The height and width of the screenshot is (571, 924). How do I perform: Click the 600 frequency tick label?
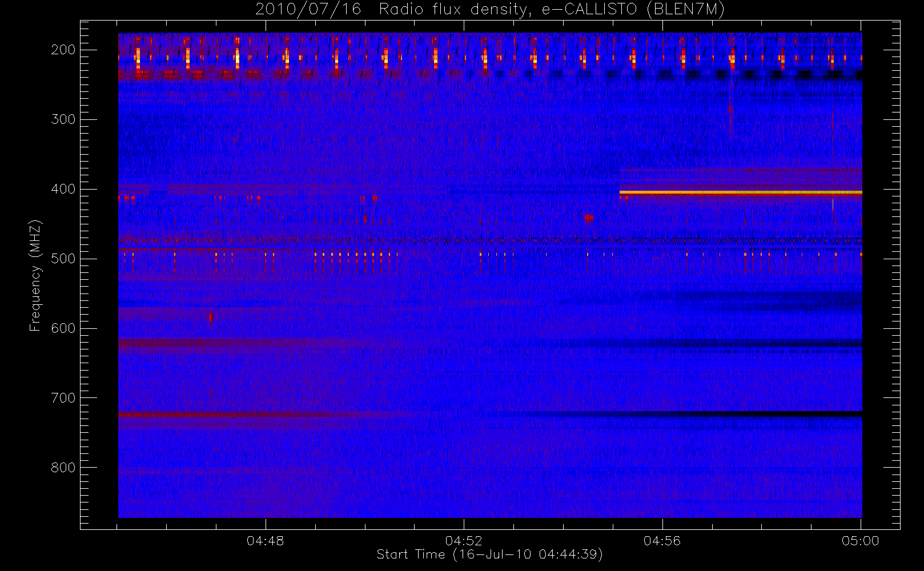pos(63,328)
